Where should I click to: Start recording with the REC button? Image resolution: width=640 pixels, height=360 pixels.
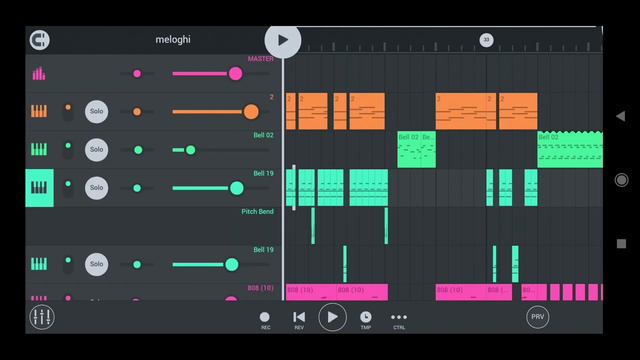pos(265,320)
